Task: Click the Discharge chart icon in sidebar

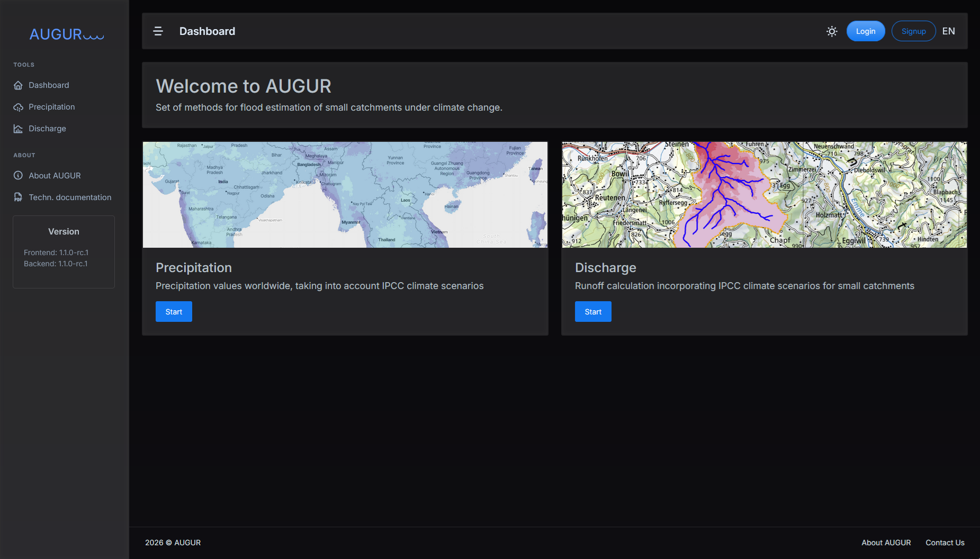Action: coord(19,129)
